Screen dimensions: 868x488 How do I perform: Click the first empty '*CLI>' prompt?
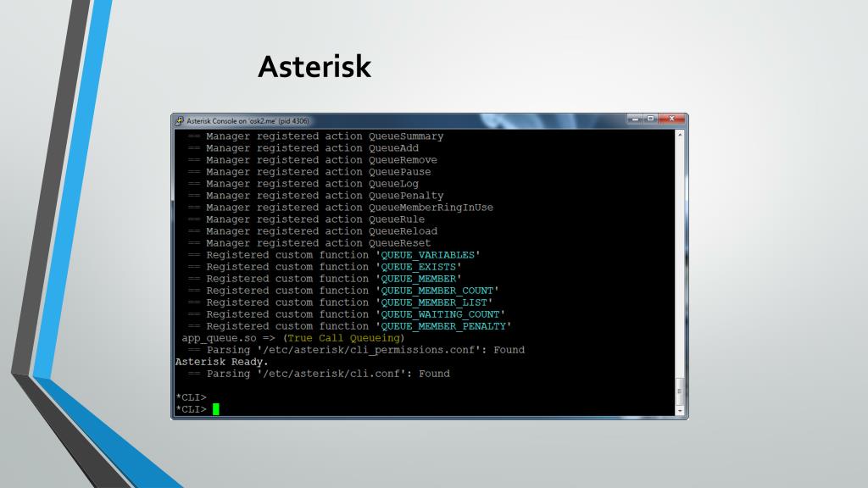(191, 398)
